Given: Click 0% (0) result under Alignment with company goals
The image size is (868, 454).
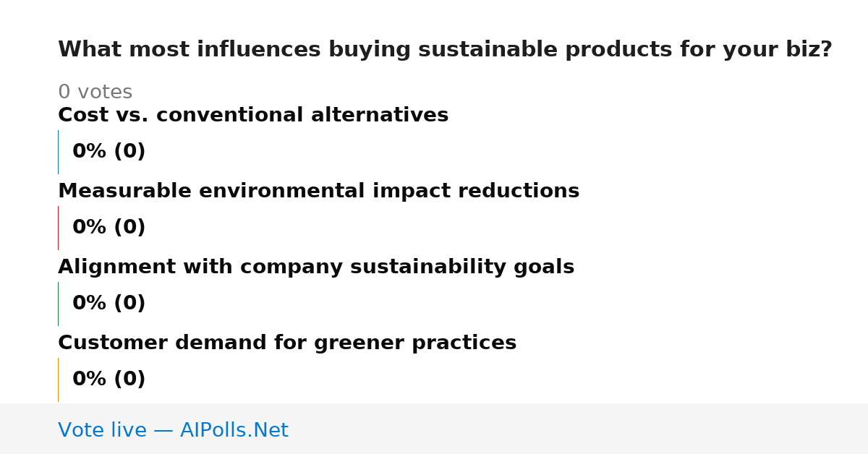Looking at the screenshot, I should [109, 304].
